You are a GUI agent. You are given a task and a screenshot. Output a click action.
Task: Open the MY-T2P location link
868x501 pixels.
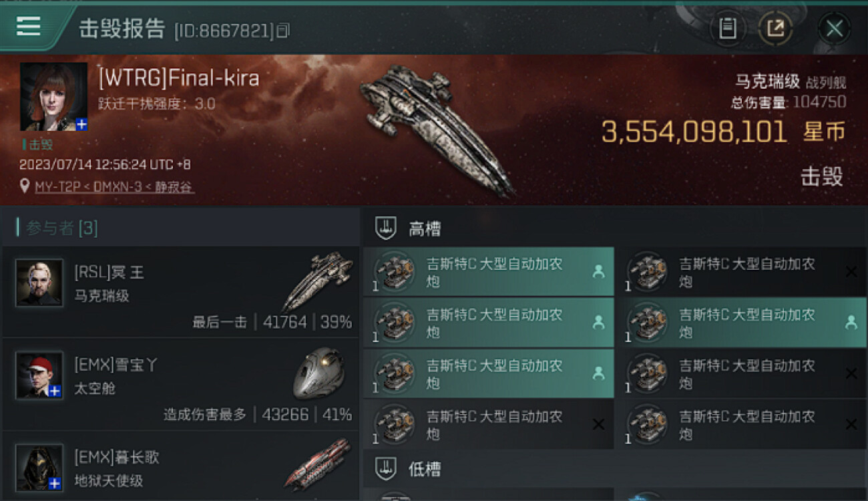click(x=115, y=187)
